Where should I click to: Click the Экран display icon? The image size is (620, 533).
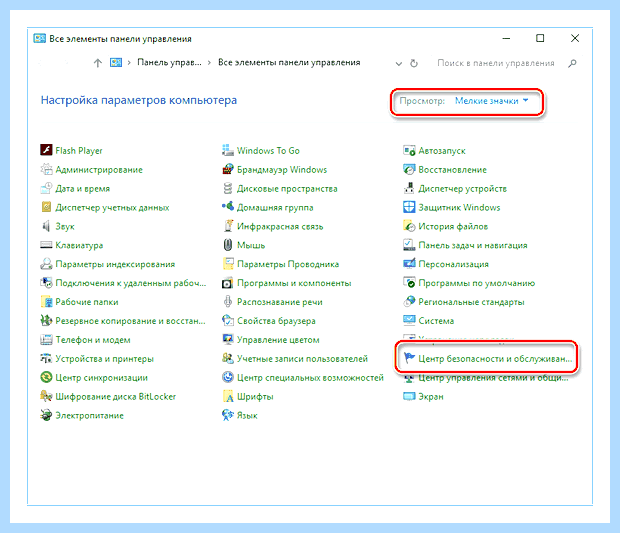click(x=409, y=396)
